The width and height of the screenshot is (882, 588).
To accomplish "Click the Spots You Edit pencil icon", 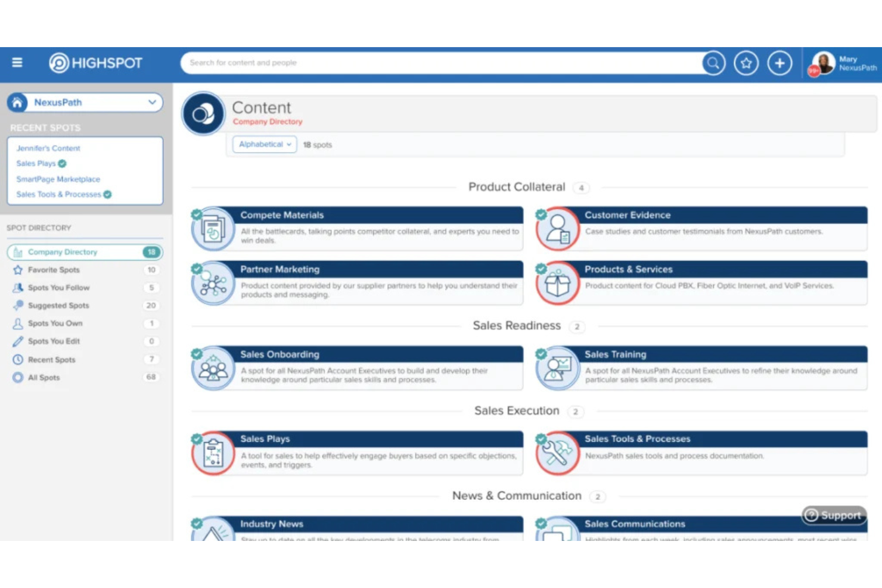I will coord(18,341).
